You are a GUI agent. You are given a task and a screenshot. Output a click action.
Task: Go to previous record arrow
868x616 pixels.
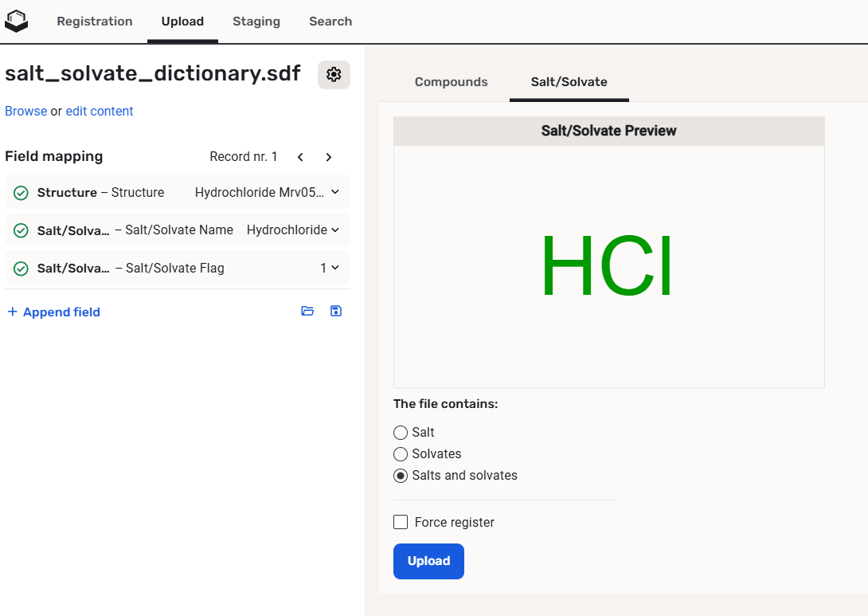coord(300,157)
